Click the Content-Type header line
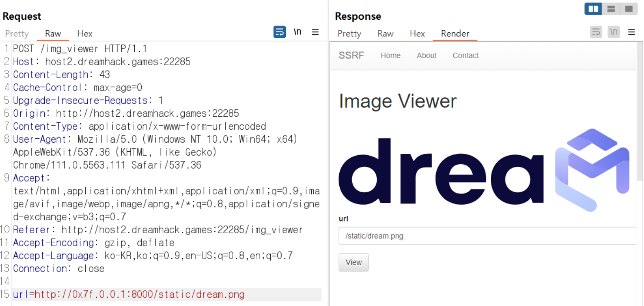The height and width of the screenshot is (306, 644). pos(139,126)
